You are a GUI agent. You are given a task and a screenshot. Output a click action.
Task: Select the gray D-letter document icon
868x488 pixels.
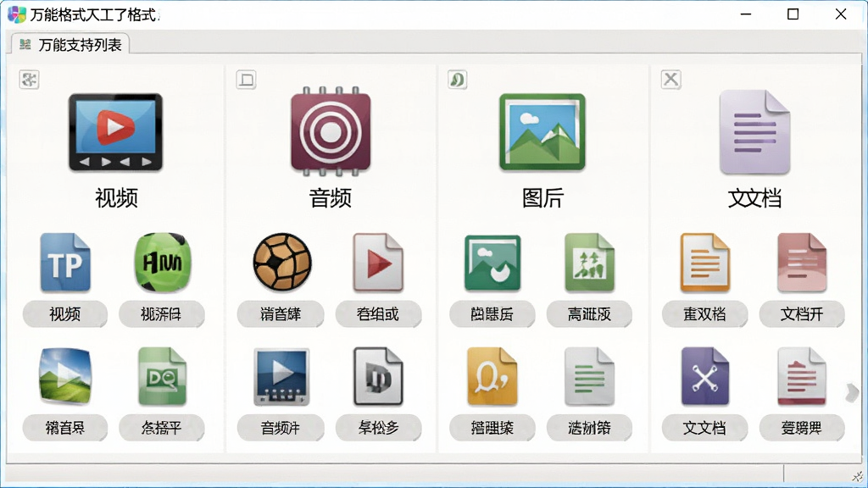pos(378,376)
